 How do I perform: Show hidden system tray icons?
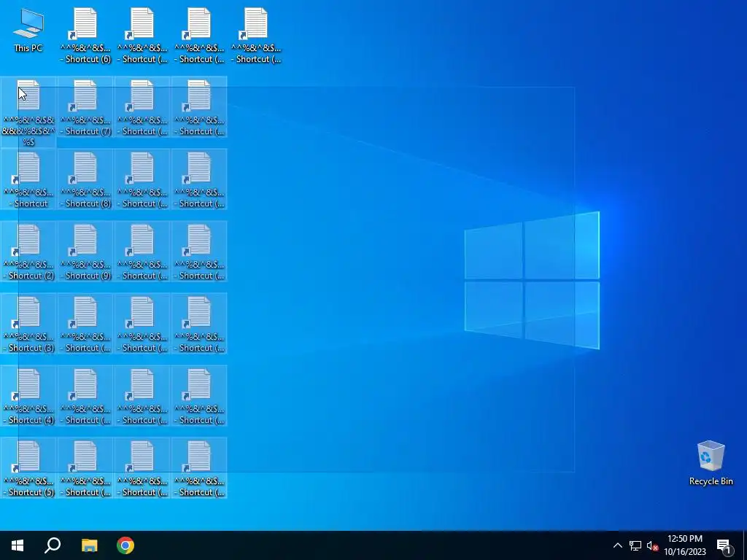tap(617, 545)
